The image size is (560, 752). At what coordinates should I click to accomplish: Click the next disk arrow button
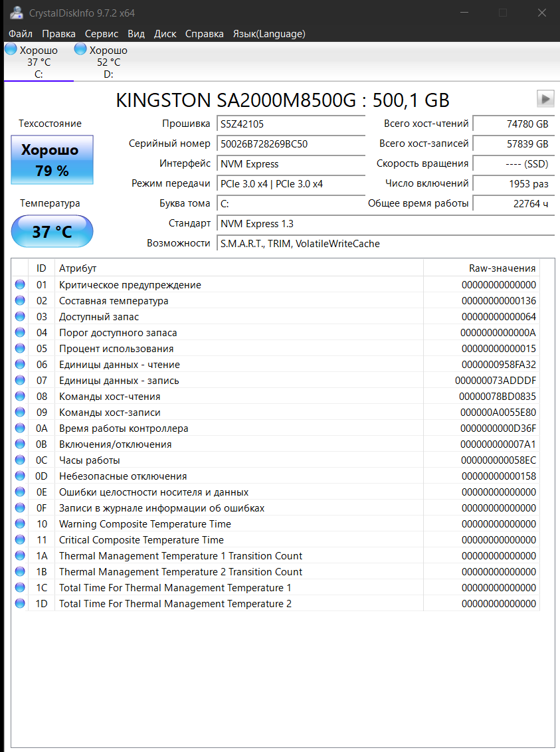545,99
